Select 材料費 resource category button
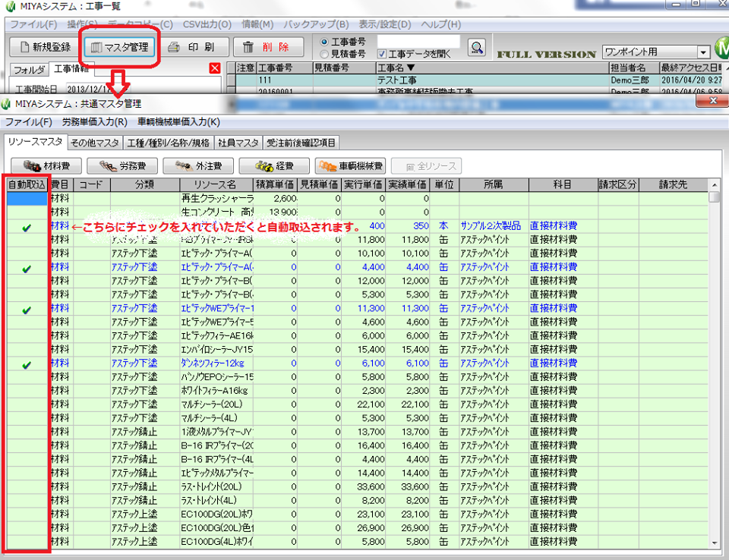 click(x=46, y=166)
